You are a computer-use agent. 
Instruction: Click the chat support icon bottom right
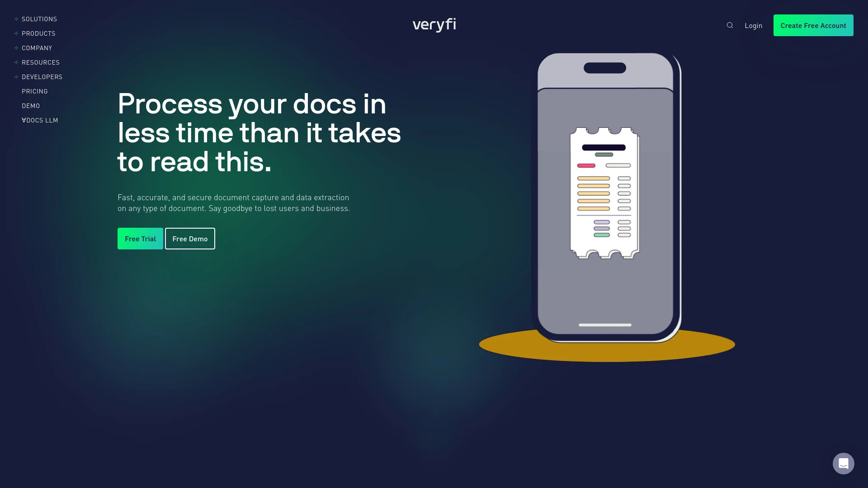[x=844, y=464]
